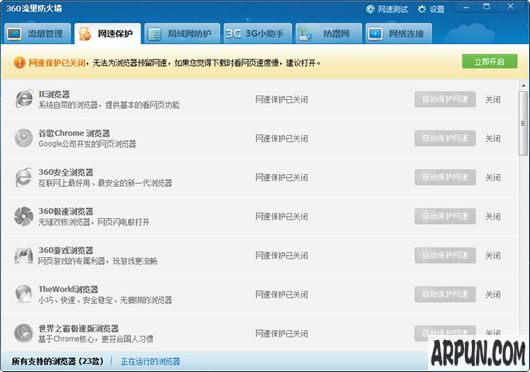Click the 谷歌Chrome浏览器 icon
The image size is (530, 372).
[24, 138]
